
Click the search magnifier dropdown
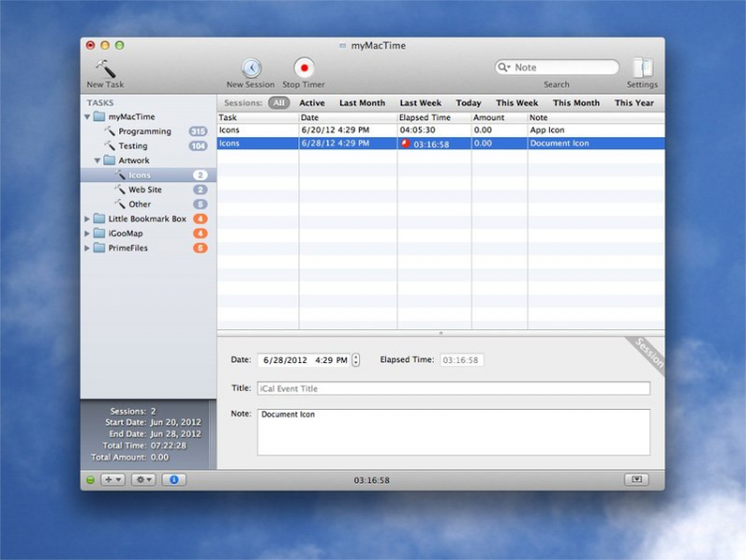504,68
